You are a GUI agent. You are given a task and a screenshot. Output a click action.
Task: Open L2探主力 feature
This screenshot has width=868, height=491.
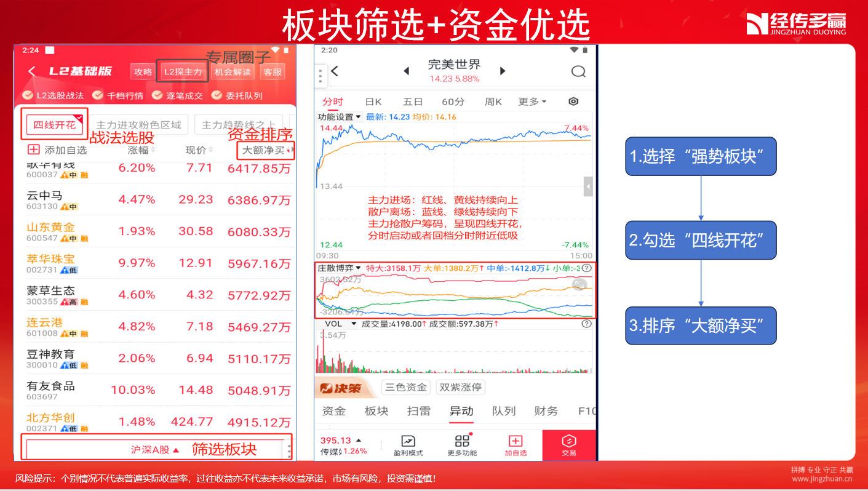[183, 72]
